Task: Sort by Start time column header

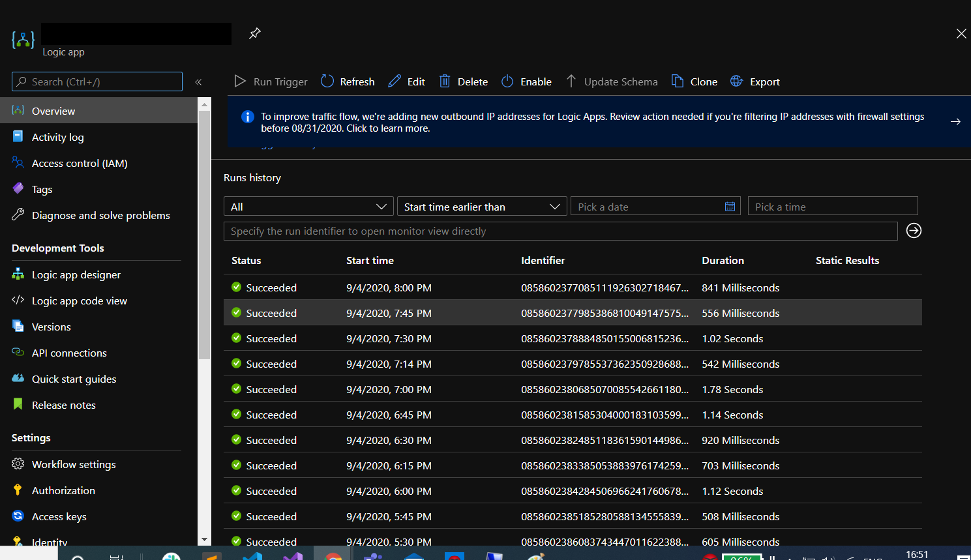Action: (x=370, y=260)
